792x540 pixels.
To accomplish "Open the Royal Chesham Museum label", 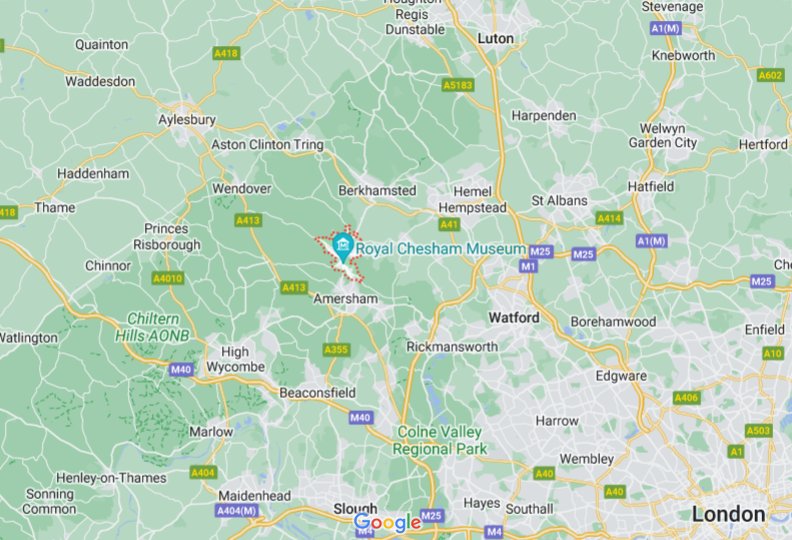I will [441, 249].
